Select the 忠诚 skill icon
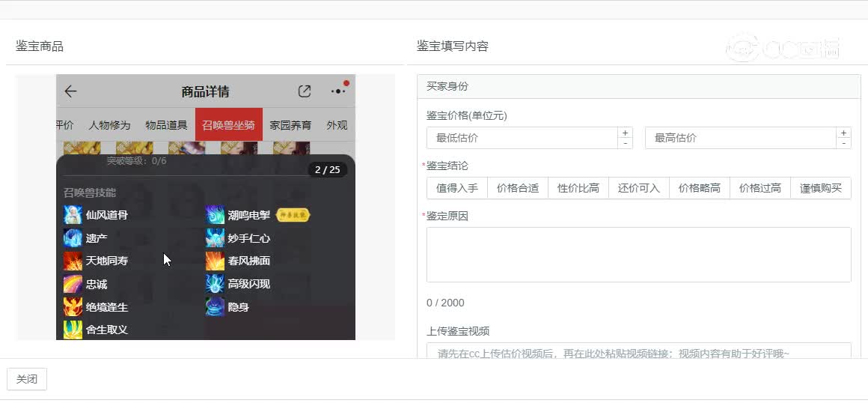The height and width of the screenshot is (403, 868). coord(73,284)
